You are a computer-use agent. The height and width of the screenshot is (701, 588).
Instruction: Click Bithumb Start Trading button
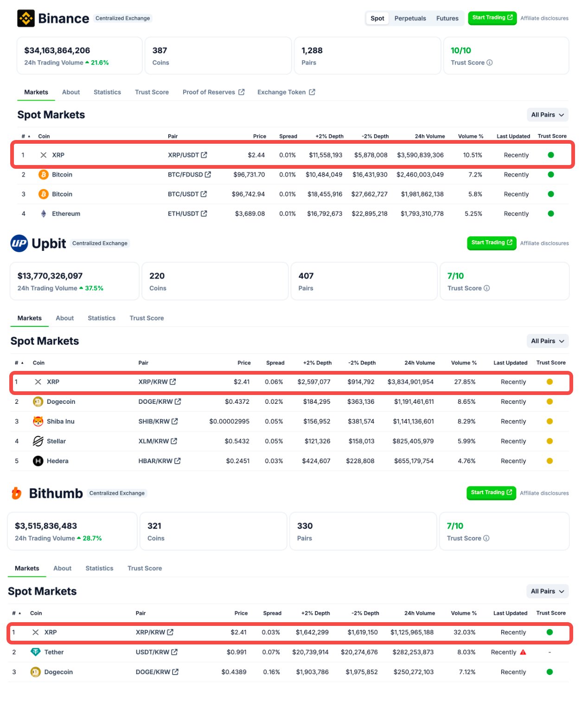[x=491, y=493]
